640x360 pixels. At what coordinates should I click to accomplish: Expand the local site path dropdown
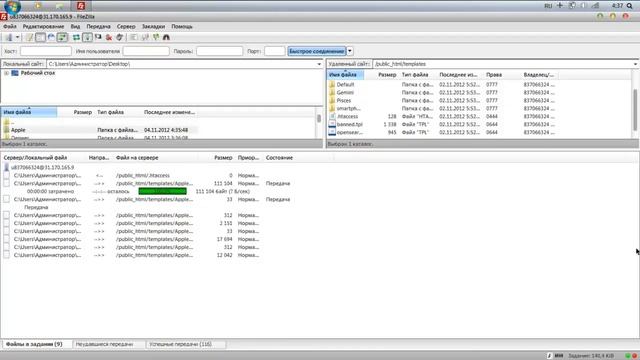point(319,64)
